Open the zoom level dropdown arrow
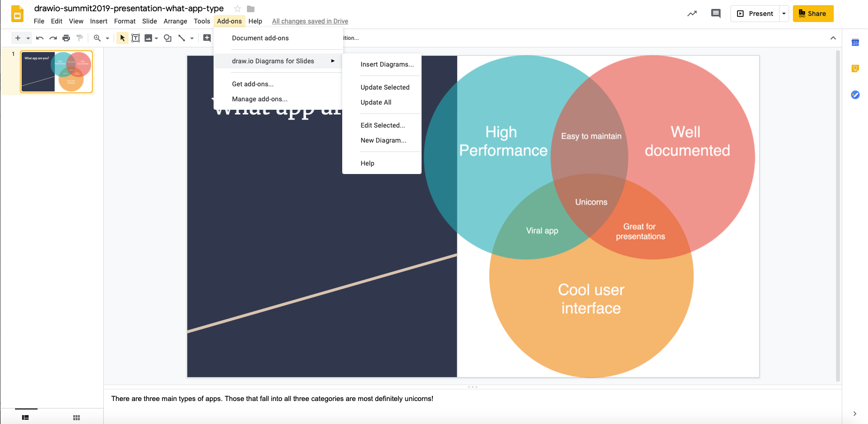The image size is (868, 424). tap(108, 38)
